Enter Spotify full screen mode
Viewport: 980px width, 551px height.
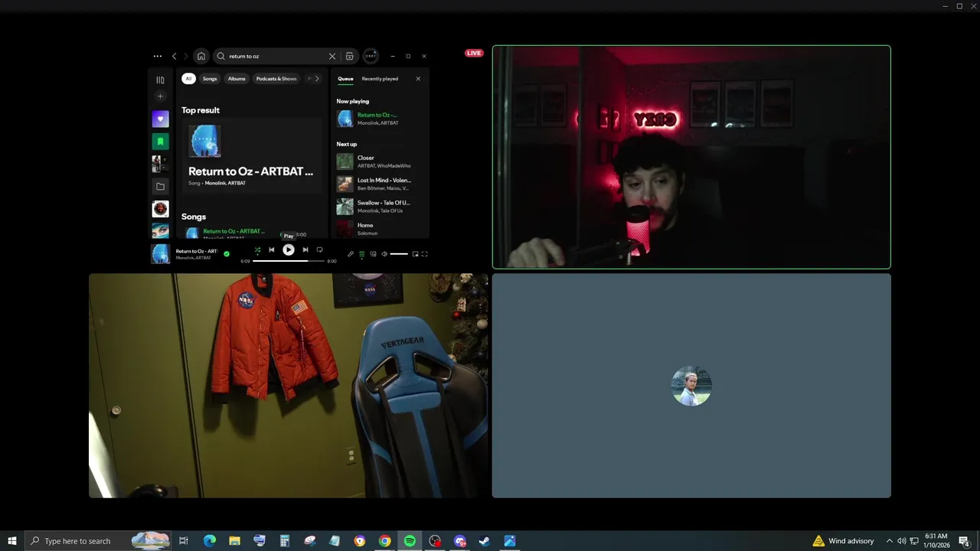(425, 254)
